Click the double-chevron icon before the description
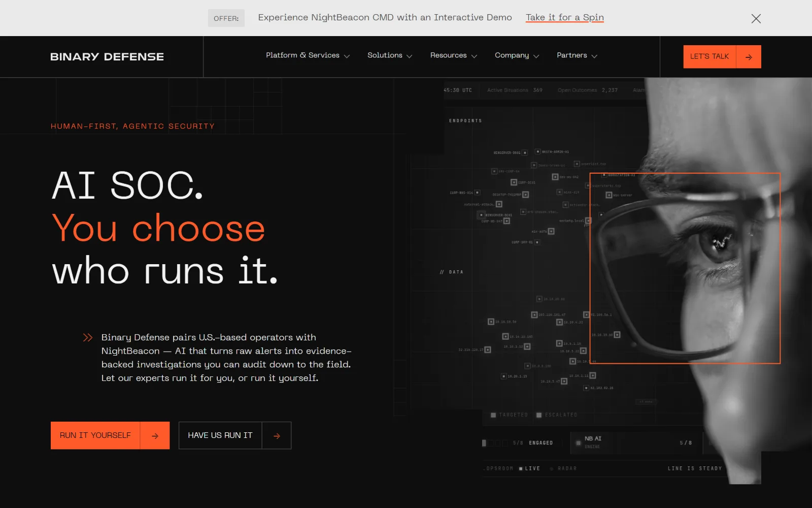 88,337
